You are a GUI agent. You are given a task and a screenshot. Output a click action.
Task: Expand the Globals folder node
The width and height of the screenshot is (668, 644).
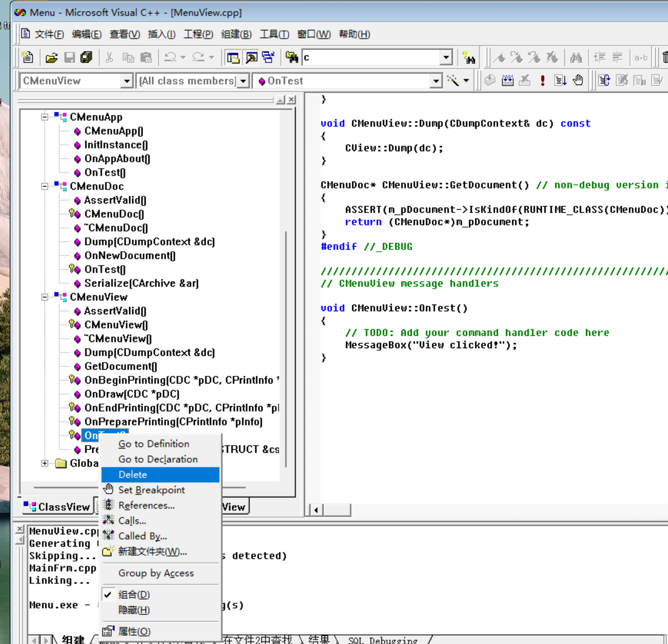tap(45, 463)
